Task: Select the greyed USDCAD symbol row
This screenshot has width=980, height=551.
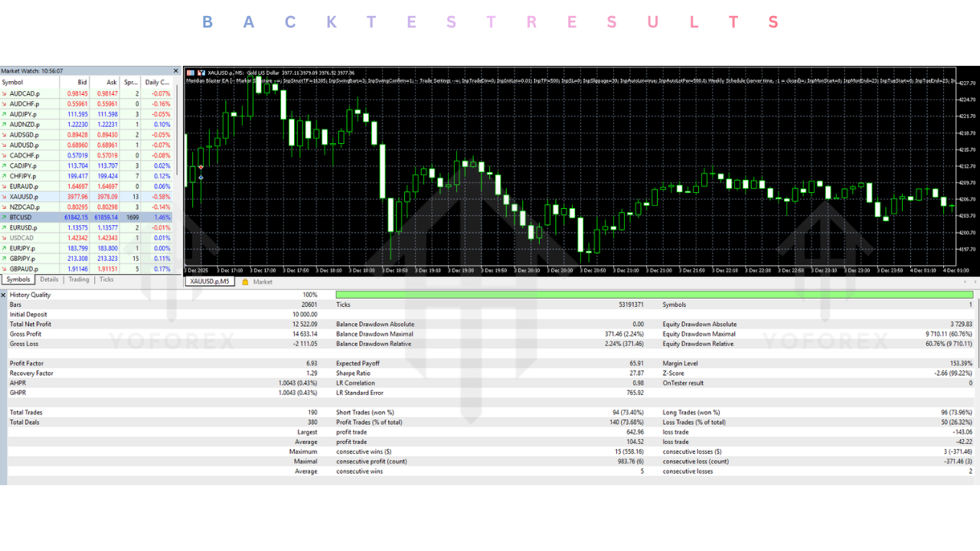Action: [x=87, y=238]
